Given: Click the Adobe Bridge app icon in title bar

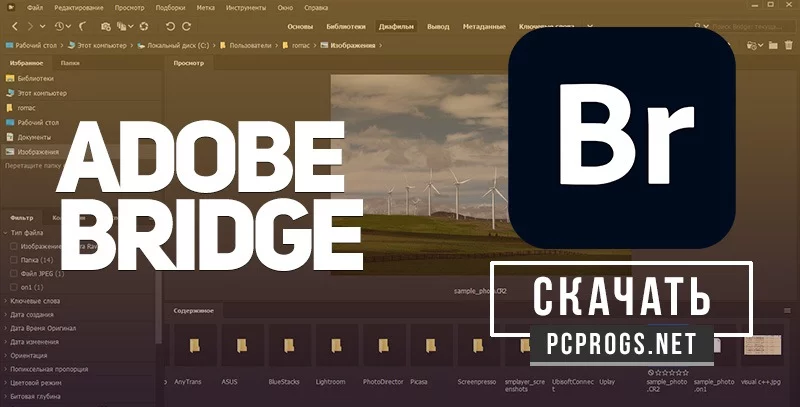Looking at the screenshot, I should [x=11, y=7].
